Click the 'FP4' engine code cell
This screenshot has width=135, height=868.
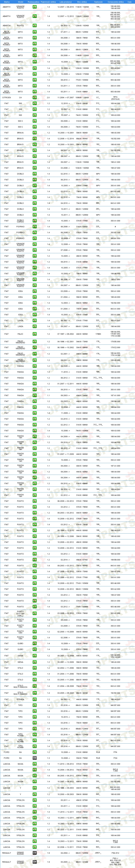115,752
